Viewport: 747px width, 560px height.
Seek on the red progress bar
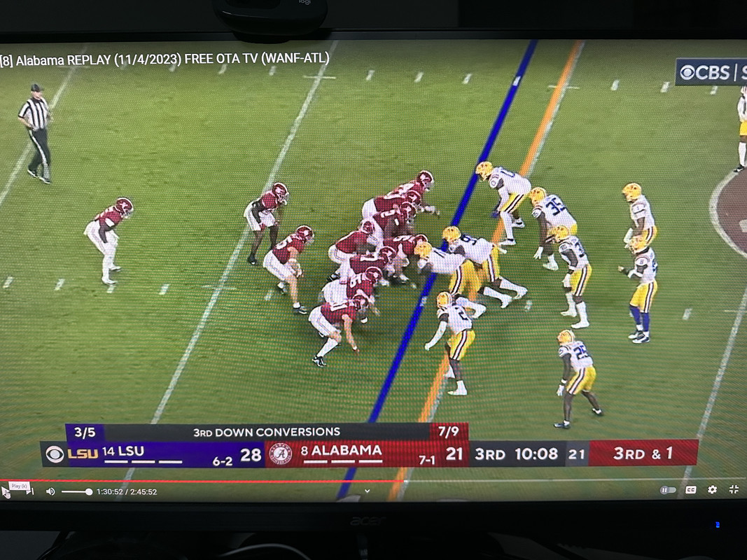[201, 481]
